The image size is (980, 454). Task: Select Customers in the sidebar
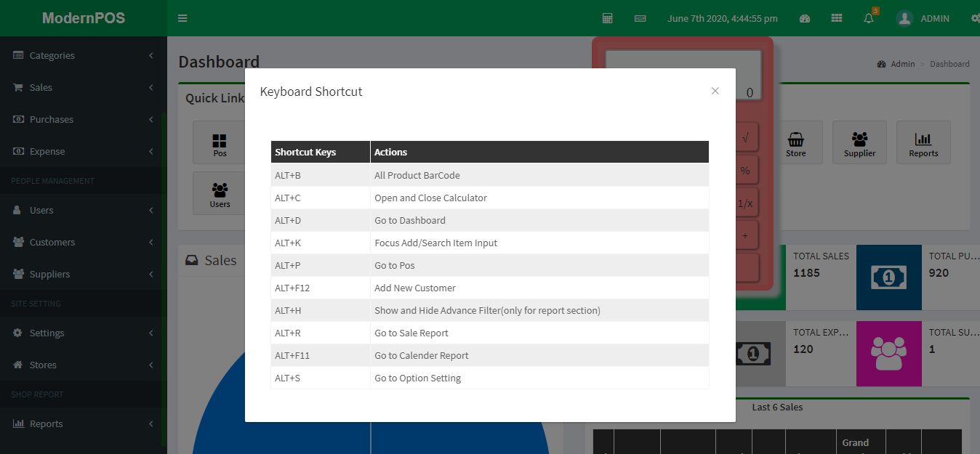(x=52, y=242)
